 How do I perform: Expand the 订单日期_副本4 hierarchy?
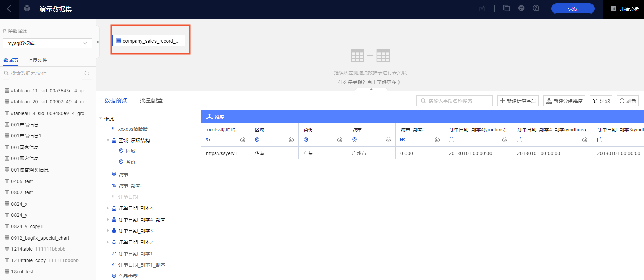pos(108,208)
